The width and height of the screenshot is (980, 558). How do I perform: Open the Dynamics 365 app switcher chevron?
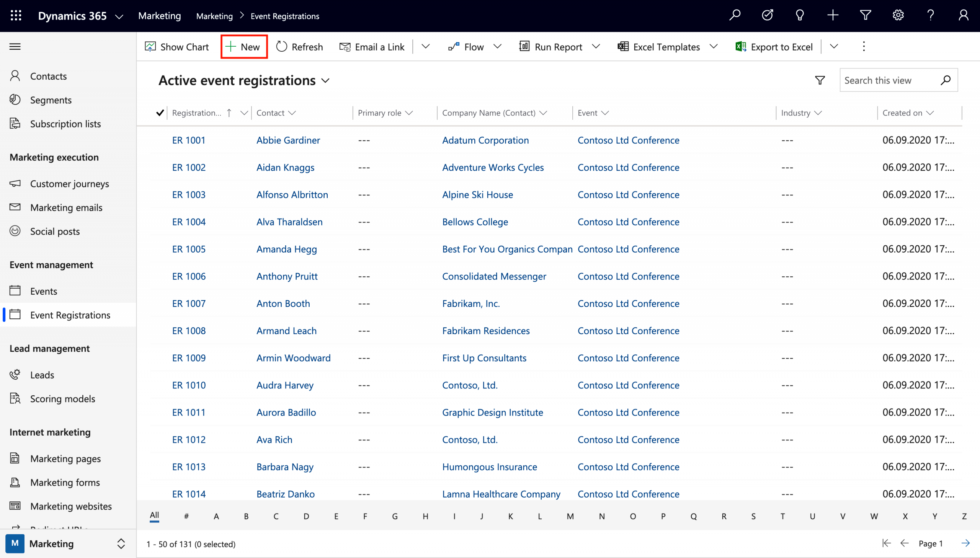point(119,16)
